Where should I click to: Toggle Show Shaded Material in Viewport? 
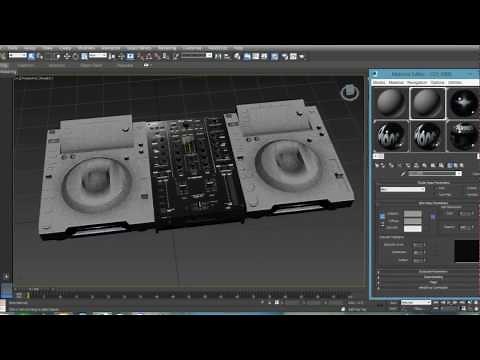(441, 165)
